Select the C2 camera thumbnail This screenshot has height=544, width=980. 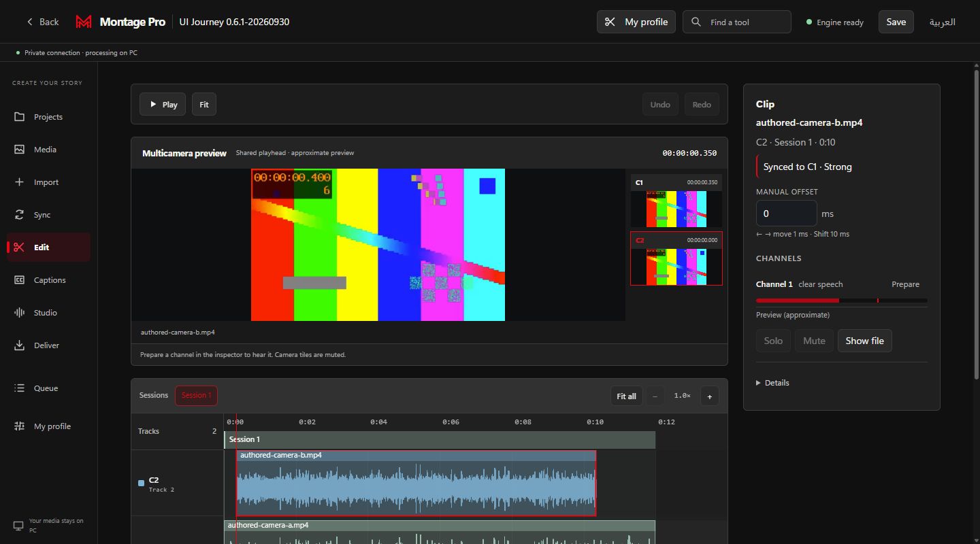[676, 258]
